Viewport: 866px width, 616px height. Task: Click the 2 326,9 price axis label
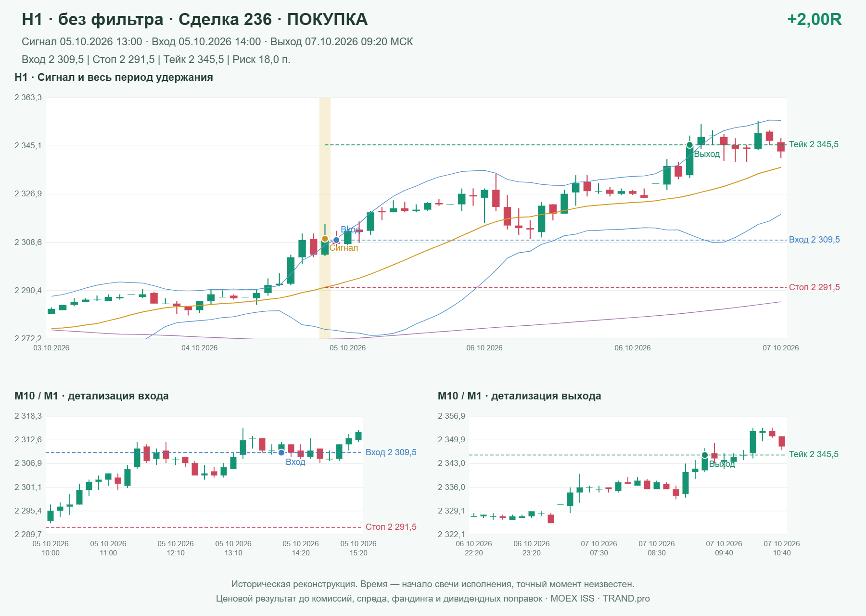[28, 194]
